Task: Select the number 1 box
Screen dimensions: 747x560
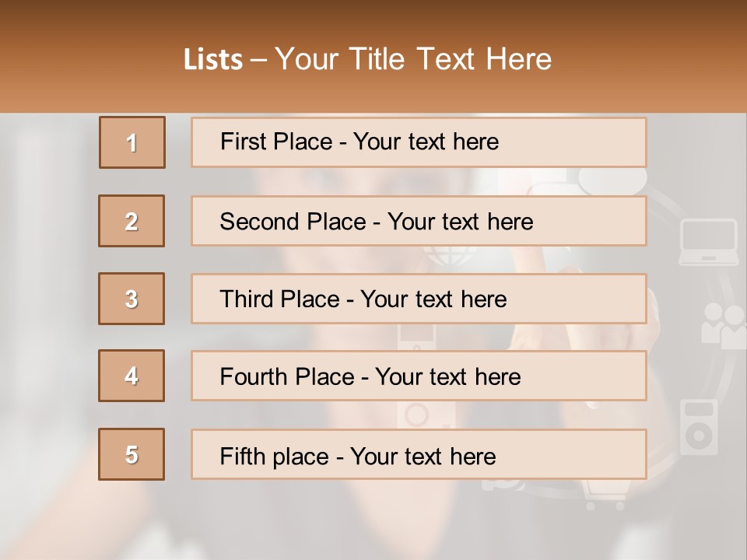Action: click(x=132, y=142)
